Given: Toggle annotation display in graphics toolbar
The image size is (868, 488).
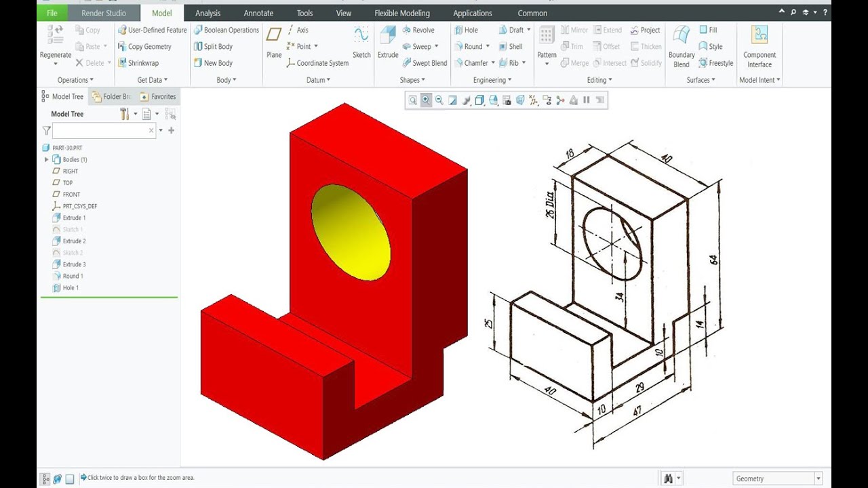Looking at the screenshot, I should coord(547,100).
